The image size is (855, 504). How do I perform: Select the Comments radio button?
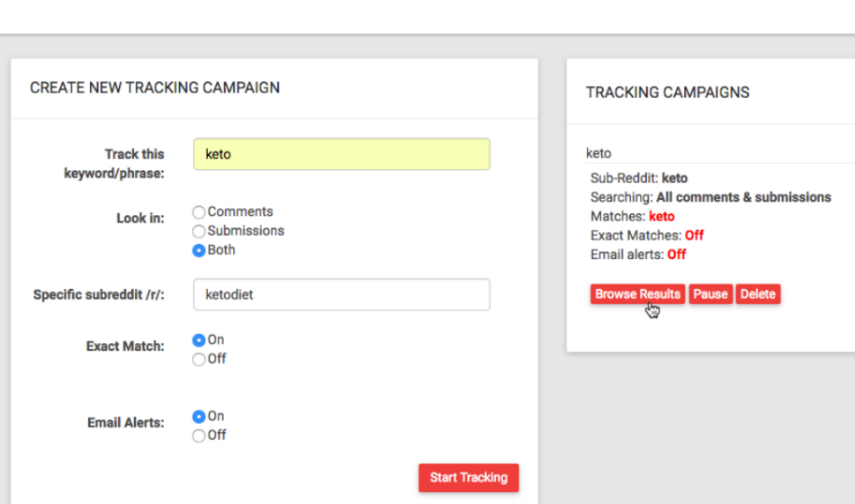point(199,211)
